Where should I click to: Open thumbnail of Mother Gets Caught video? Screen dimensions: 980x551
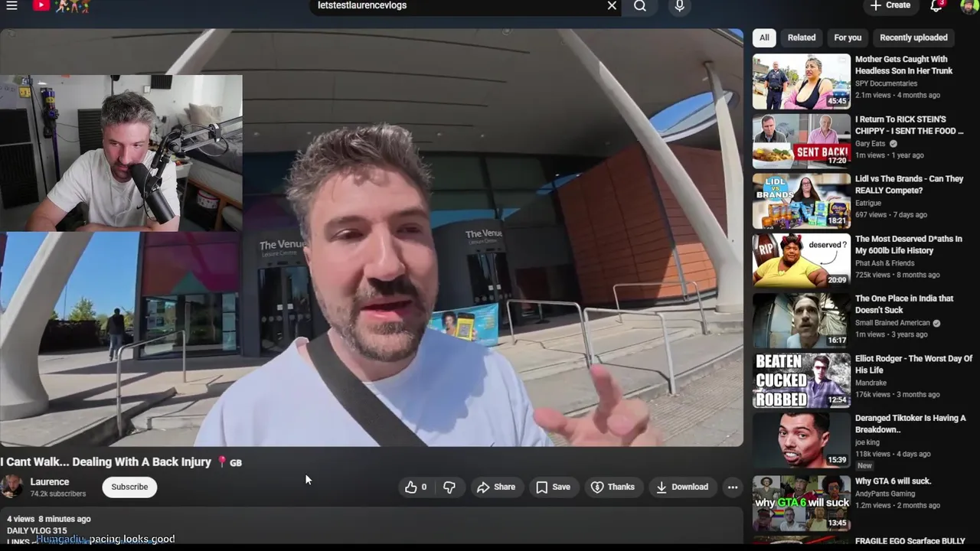point(801,81)
